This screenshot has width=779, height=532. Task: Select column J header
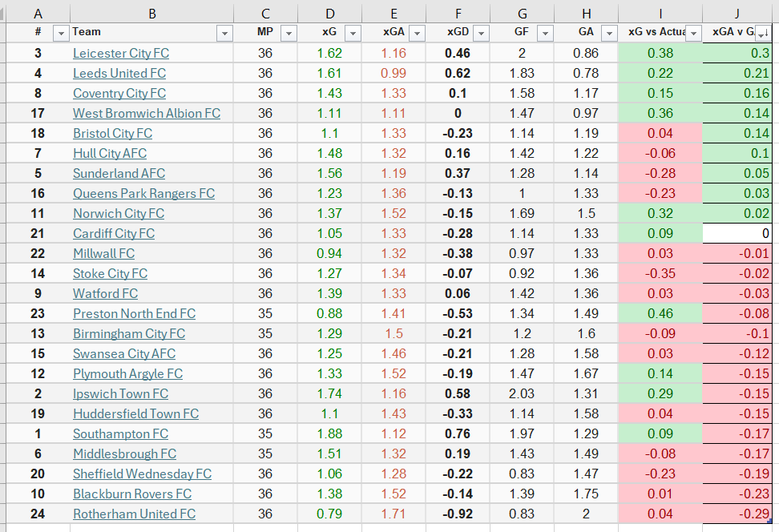tap(737, 14)
